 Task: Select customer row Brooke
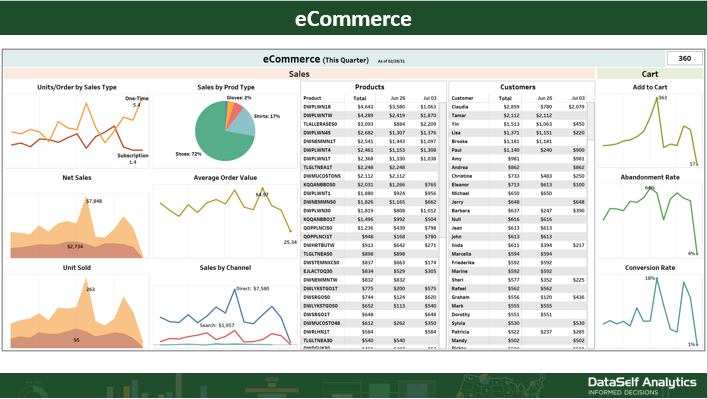click(518, 141)
